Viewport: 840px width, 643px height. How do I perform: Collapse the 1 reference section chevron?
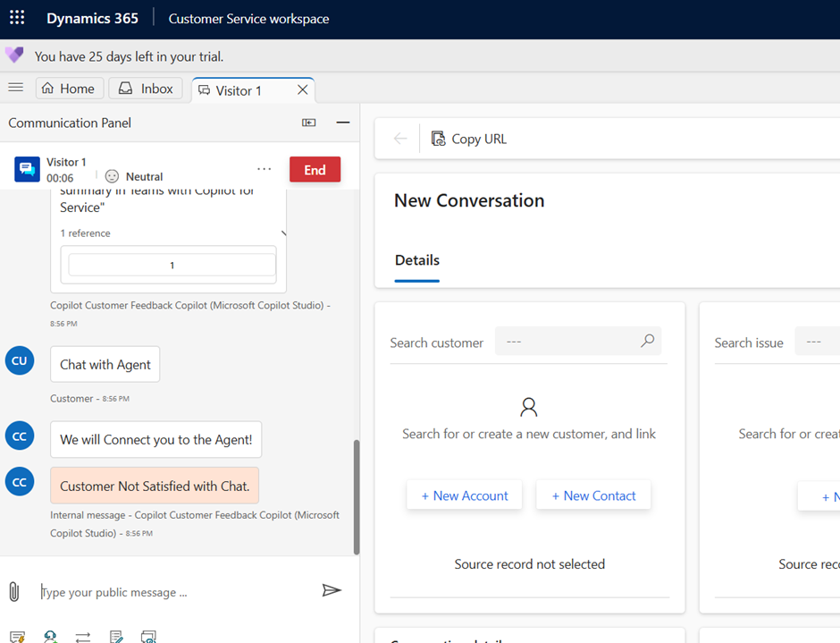point(283,233)
